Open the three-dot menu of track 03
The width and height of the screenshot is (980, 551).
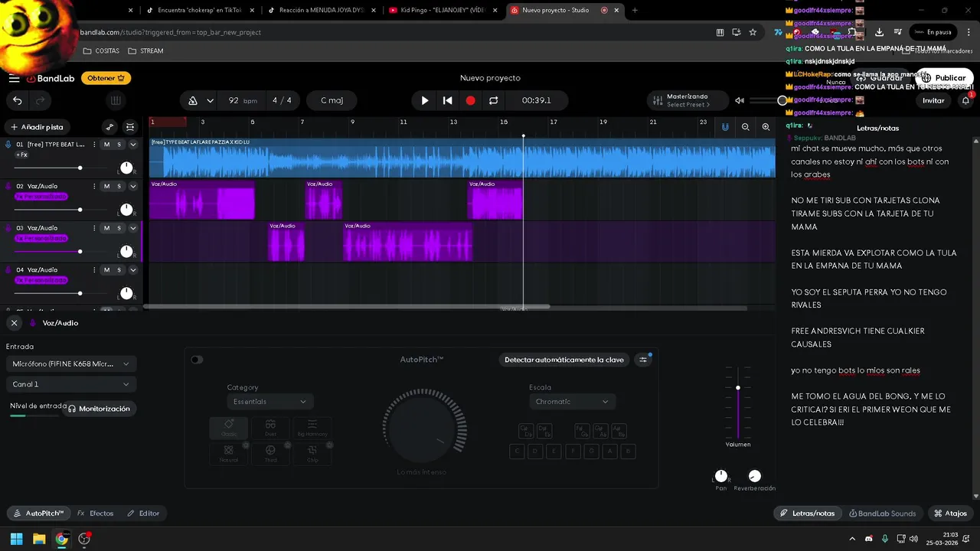94,228
